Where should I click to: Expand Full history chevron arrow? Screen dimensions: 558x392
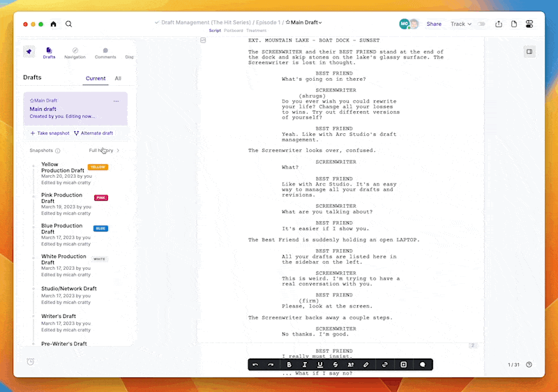coord(118,151)
